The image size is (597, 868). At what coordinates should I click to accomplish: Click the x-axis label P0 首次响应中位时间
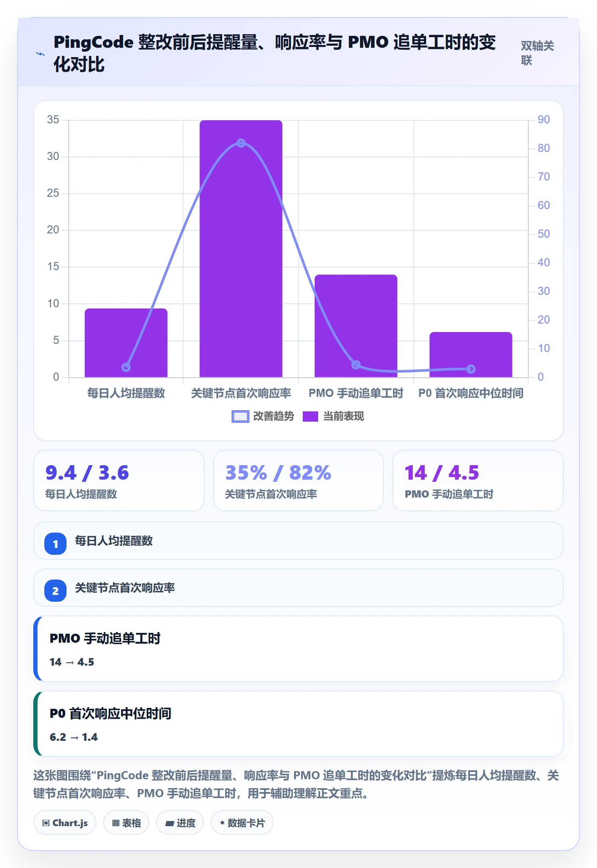tap(471, 393)
